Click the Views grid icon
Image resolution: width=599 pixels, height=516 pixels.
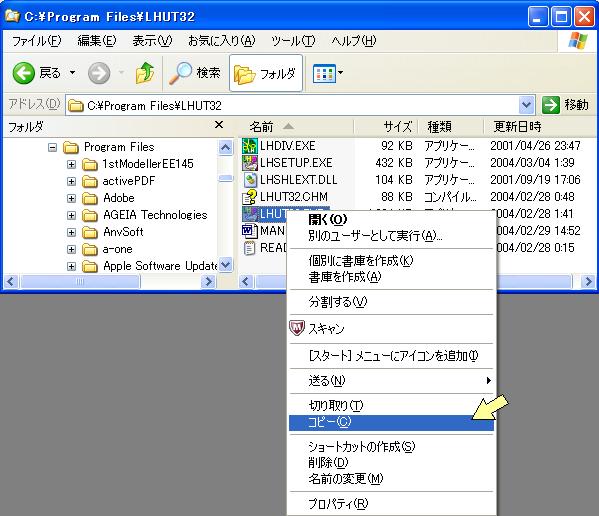[324, 73]
